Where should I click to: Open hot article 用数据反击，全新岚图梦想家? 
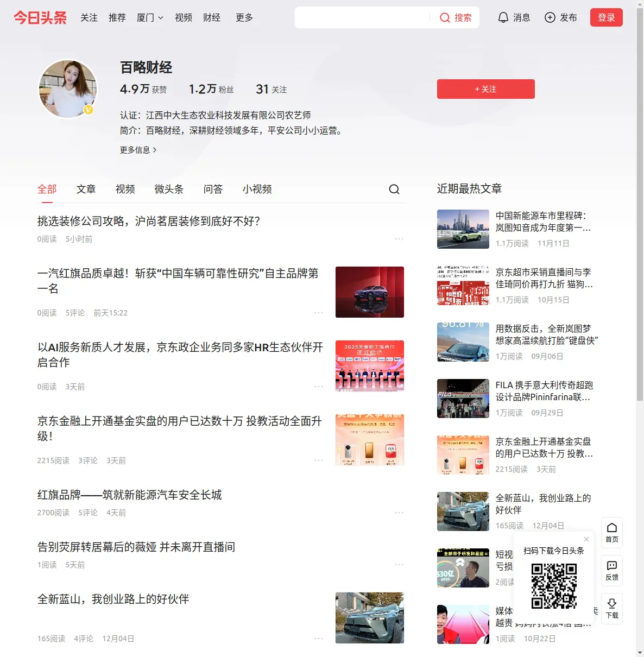[547, 334]
